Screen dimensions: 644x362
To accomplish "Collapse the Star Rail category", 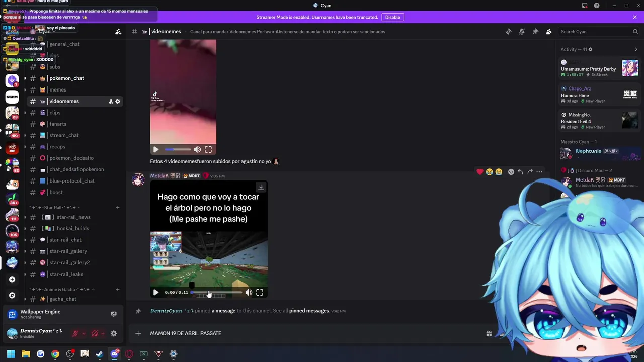I will (x=55, y=208).
